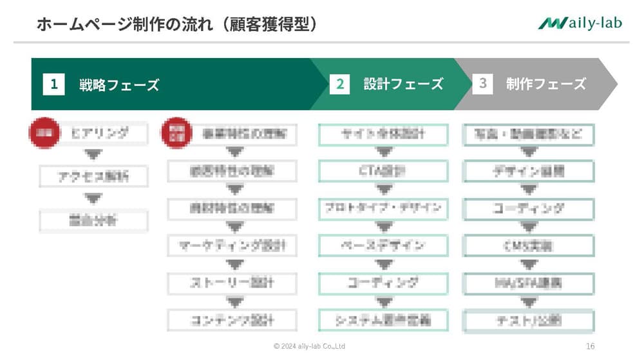The image size is (644, 363).
Task: Click the arrow below ヒアリング box
Action: [x=93, y=155]
